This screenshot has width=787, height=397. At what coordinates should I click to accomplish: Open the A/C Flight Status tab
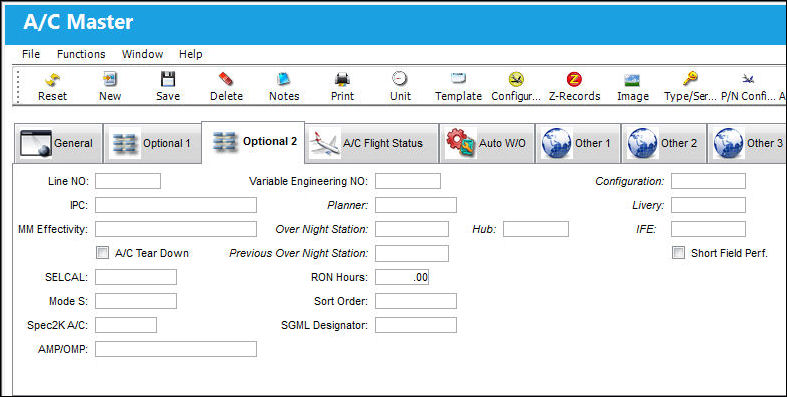click(371, 144)
